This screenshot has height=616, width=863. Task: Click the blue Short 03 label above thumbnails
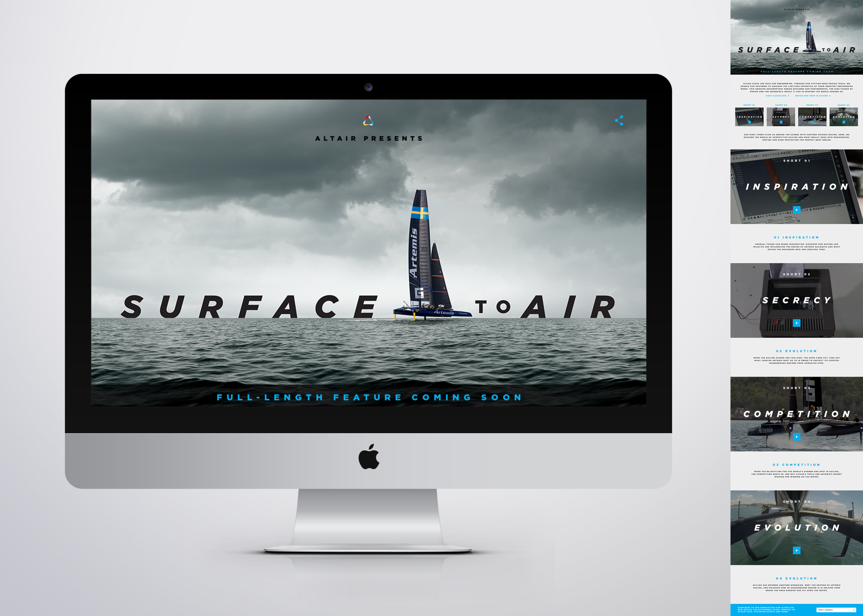pyautogui.click(x=812, y=105)
